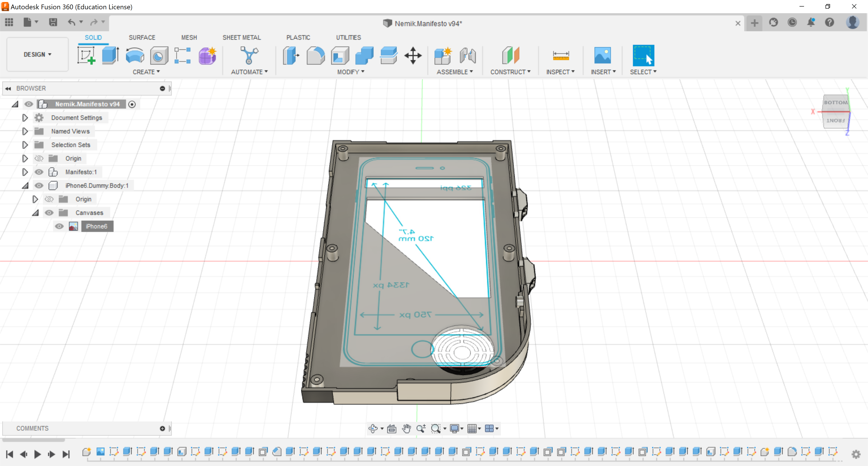Switch to the UTILITIES tab
The image size is (868, 466).
pyautogui.click(x=348, y=37)
